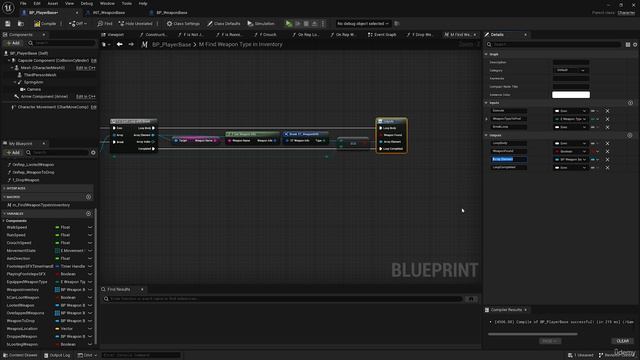The height and width of the screenshot is (360, 640).
Task: Toggle visibility for WalkSpeed variable
Action: [x=90, y=227]
